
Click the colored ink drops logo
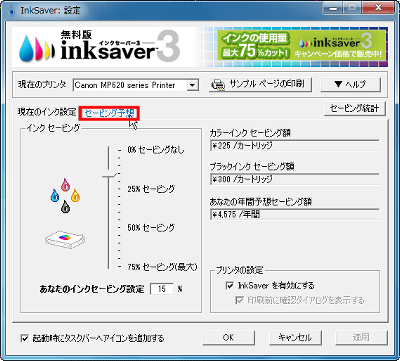tap(36, 48)
